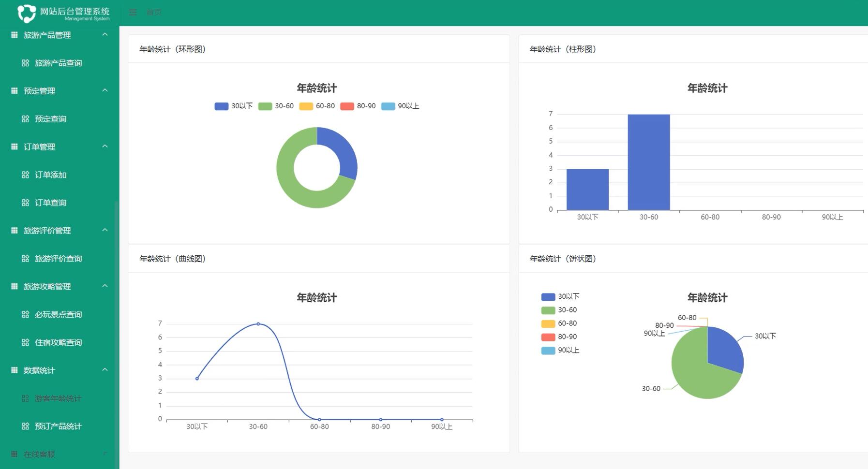Collapse the 订单管理 menu chevron

click(105, 147)
